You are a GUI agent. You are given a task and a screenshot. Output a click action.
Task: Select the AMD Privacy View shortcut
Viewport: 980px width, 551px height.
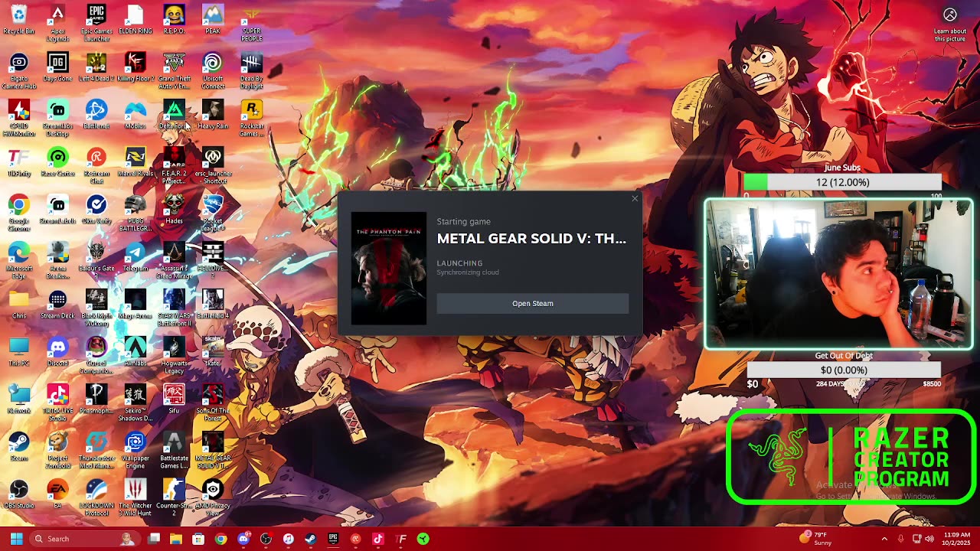212,498
